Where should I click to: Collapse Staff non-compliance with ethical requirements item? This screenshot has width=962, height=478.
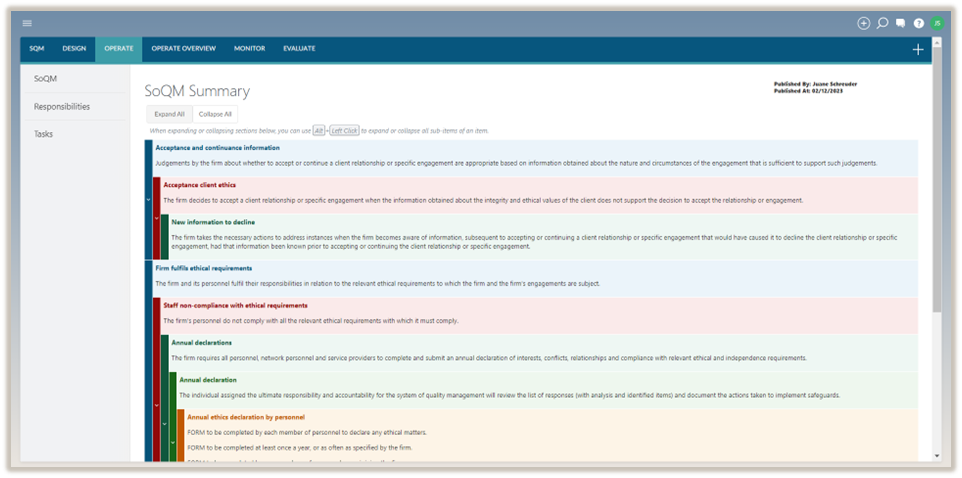(156, 405)
